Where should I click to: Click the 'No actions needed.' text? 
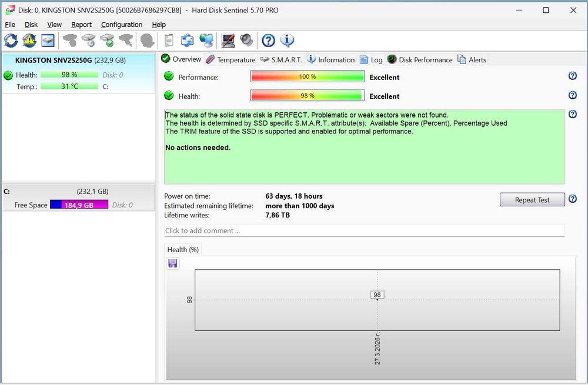[x=198, y=148]
